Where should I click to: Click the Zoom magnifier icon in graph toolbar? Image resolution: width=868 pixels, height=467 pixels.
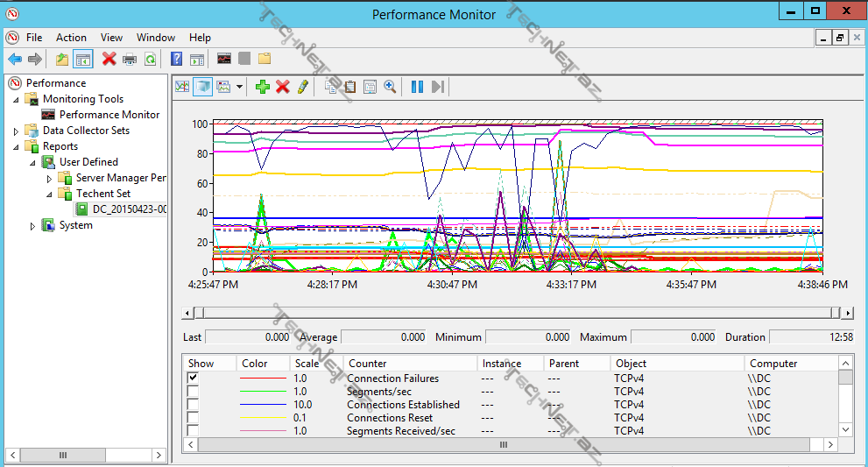coord(390,86)
